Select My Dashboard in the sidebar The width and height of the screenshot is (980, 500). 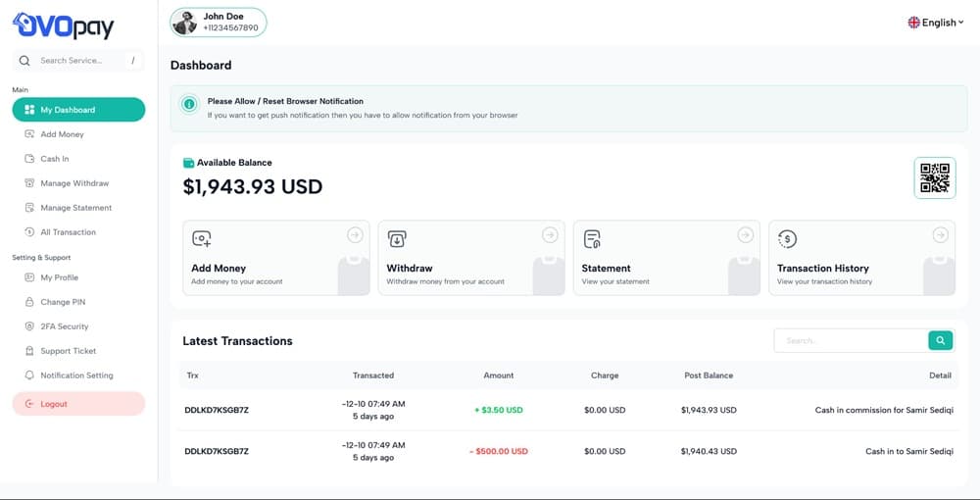(78, 110)
